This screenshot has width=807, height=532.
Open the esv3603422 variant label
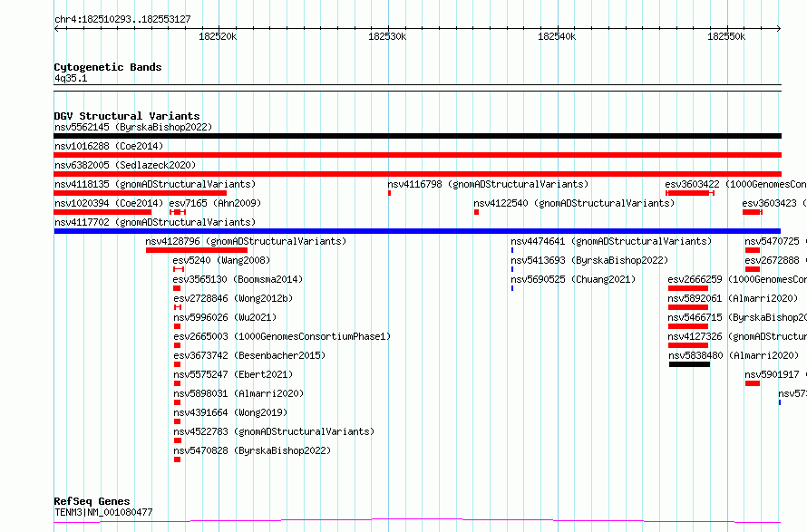(735, 184)
